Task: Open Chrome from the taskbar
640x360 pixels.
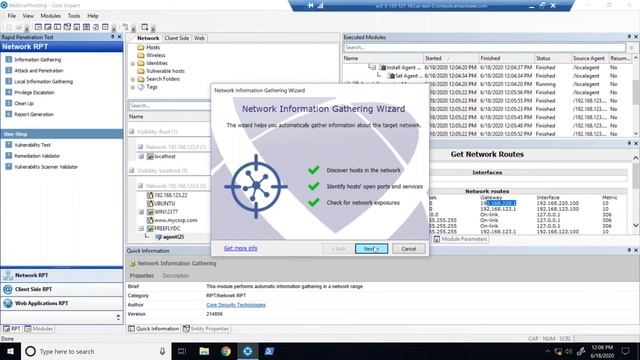Action: tap(226, 351)
